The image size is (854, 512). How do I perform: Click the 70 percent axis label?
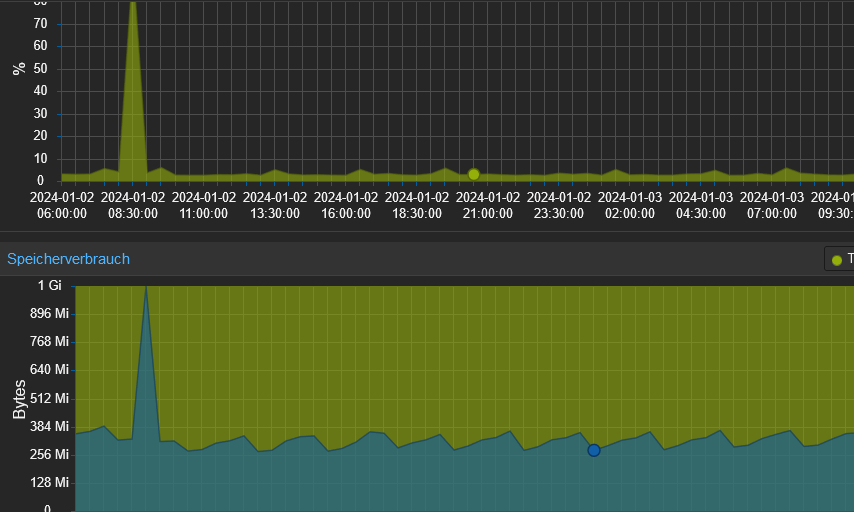click(x=40, y=23)
